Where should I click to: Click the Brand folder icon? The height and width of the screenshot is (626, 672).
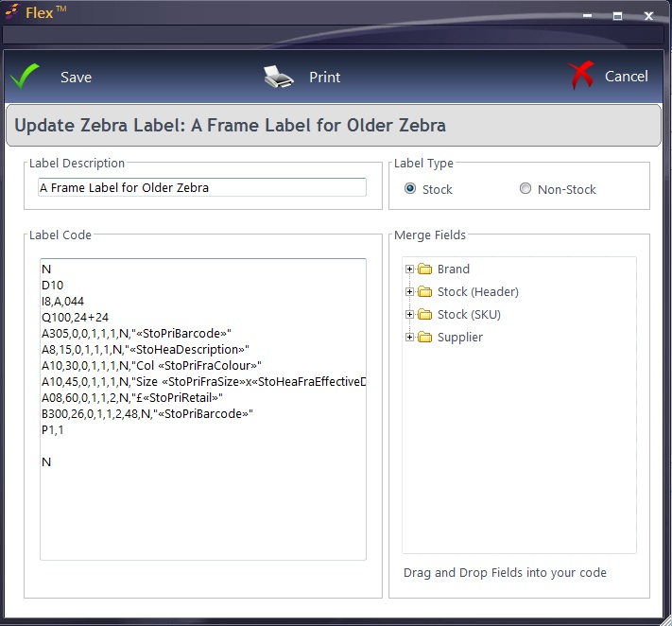click(424, 269)
